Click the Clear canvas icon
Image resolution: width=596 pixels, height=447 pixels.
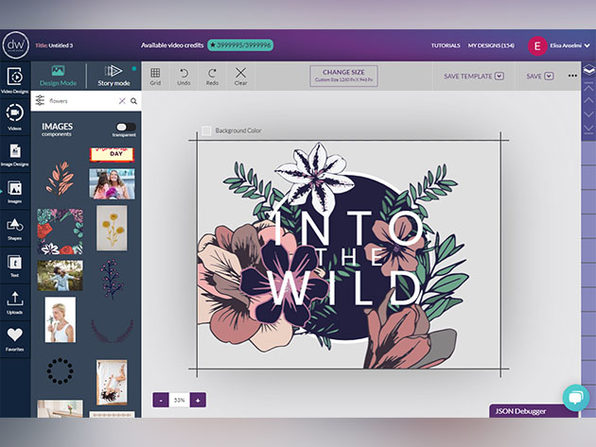tap(241, 76)
